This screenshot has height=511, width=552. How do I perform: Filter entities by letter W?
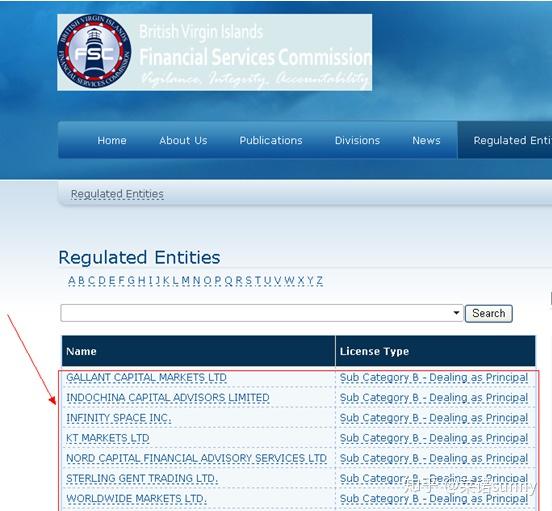pos(289,280)
